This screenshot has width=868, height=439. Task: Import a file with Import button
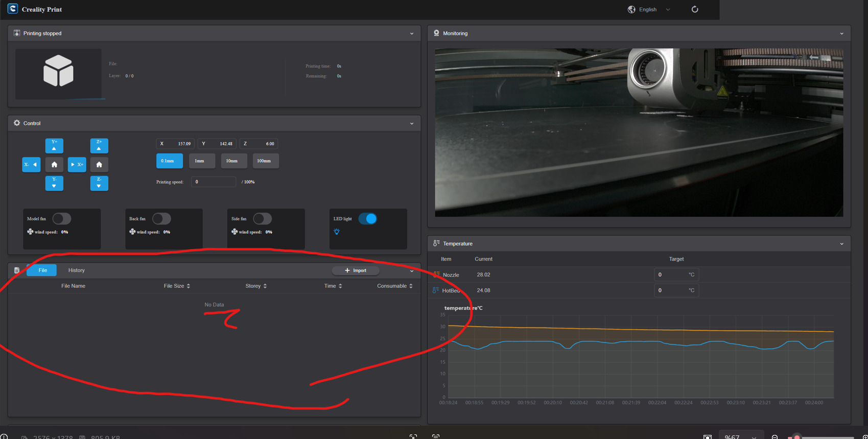coord(356,270)
